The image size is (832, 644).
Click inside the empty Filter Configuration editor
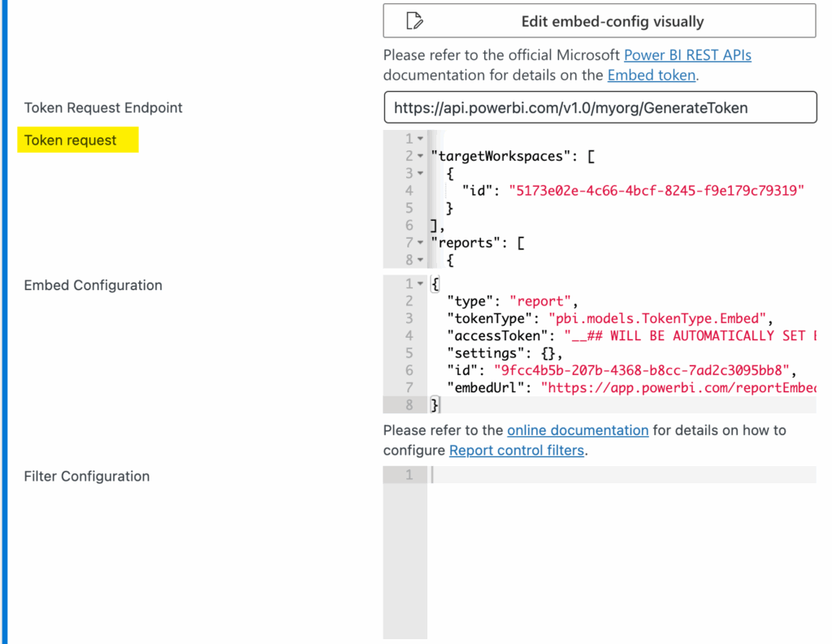(621, 552)
